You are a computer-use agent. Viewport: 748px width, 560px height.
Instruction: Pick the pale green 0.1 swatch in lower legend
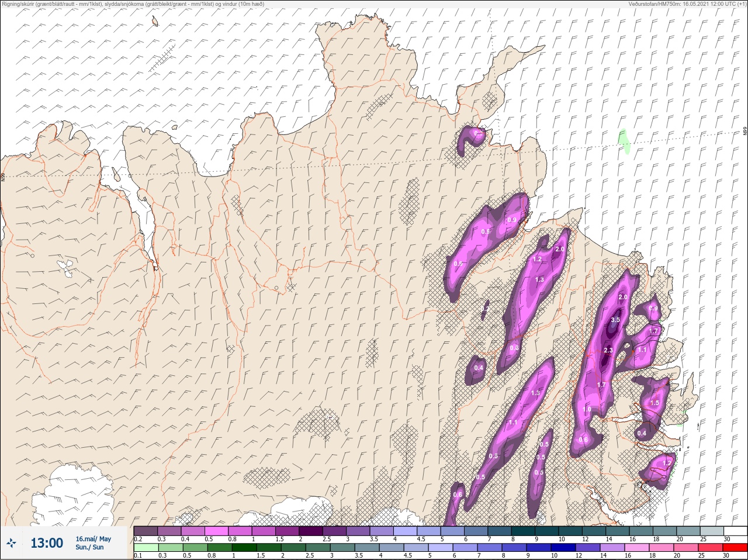146,548
